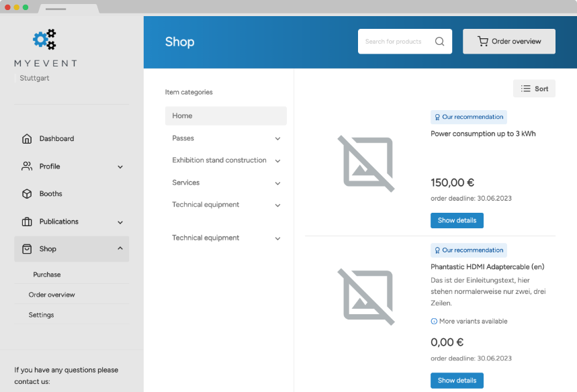Click Order overview button in header
The width and height of the screenshot is (577, 392).
pos(509,42)
